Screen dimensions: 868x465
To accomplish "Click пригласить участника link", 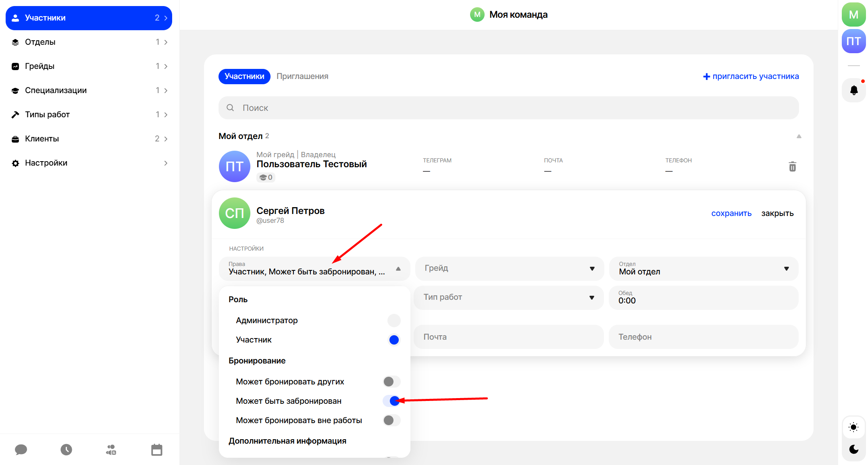I will [751, 76].
